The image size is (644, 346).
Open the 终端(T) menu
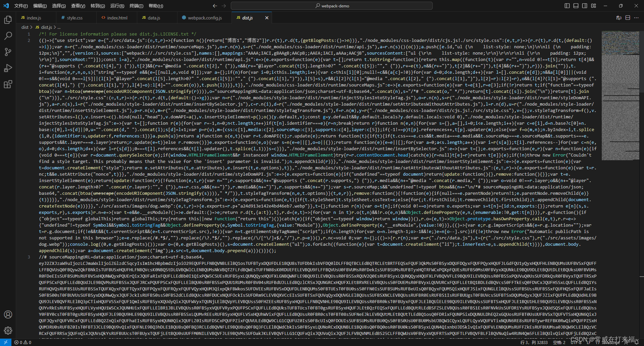136,6
